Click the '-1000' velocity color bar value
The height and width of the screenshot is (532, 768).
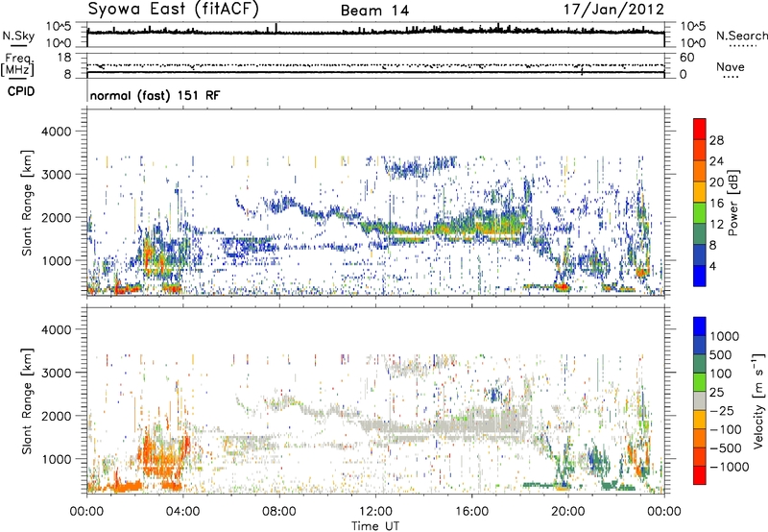click(729, 467)
